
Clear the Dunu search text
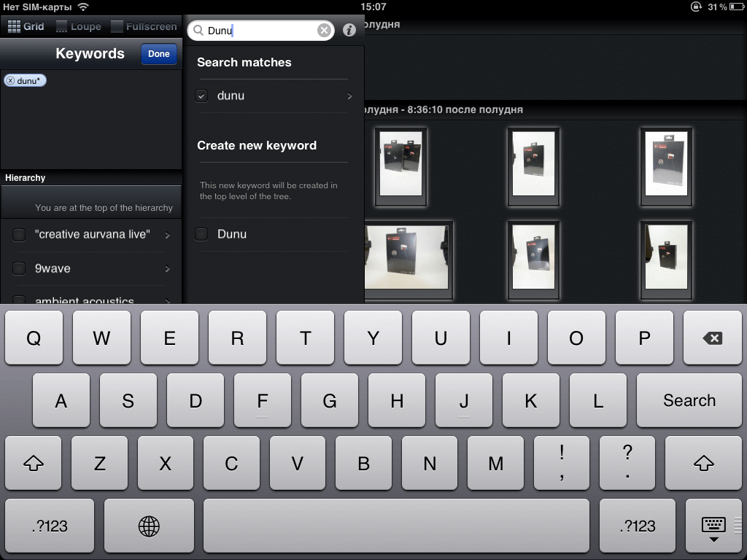coord(324,31)
